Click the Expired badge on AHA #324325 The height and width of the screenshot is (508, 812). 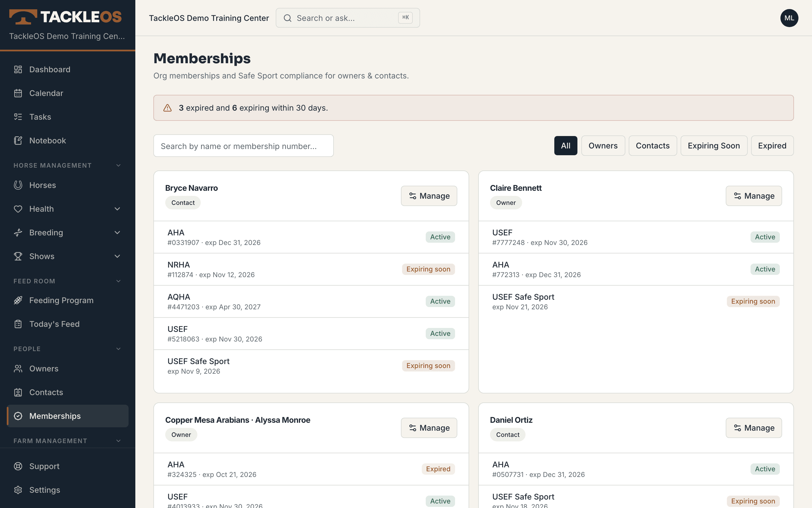click(438, 469)
